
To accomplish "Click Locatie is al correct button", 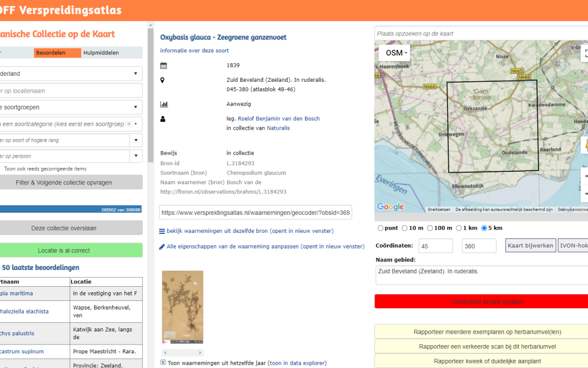I will click(70, 250).
